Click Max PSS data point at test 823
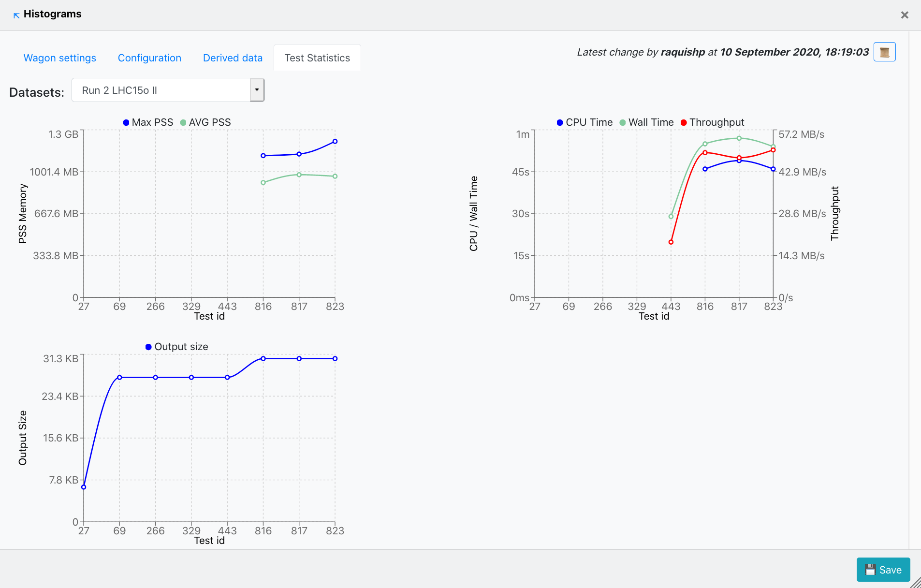 (335, 142)
